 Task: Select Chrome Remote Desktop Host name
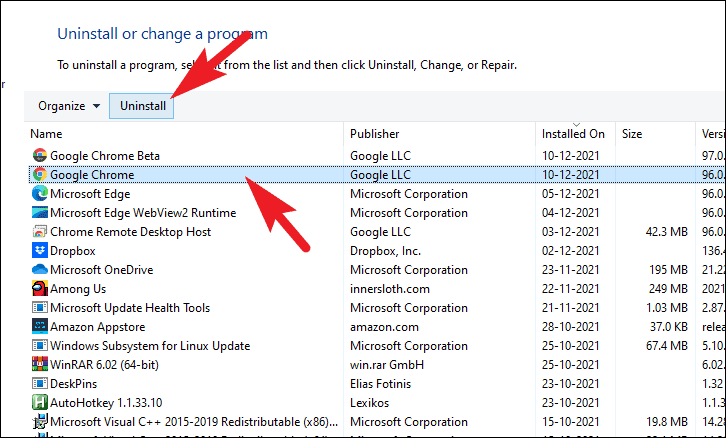tap(131, 232)
